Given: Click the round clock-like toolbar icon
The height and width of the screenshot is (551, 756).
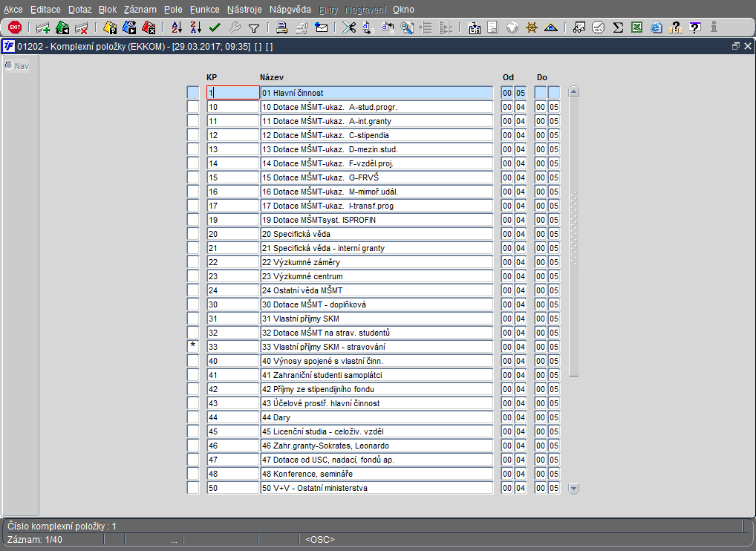Looking at the screenshot, I should [599, 28].
